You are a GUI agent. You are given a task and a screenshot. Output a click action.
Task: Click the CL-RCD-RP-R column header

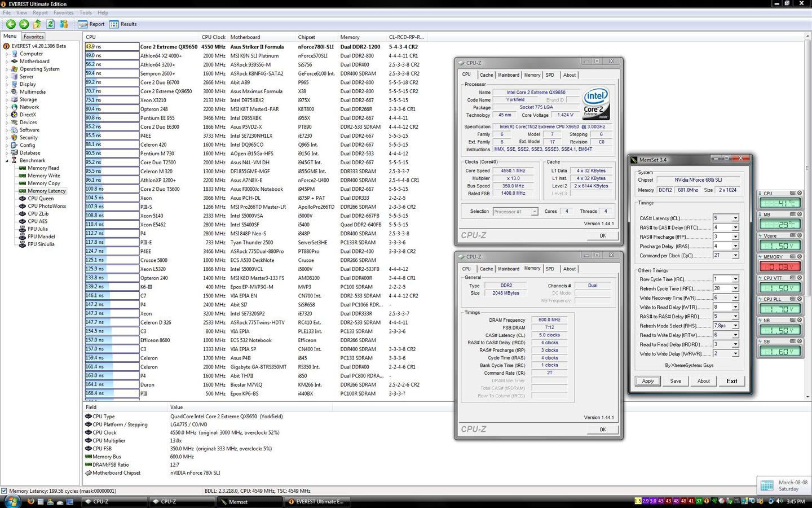click(406, 37)
